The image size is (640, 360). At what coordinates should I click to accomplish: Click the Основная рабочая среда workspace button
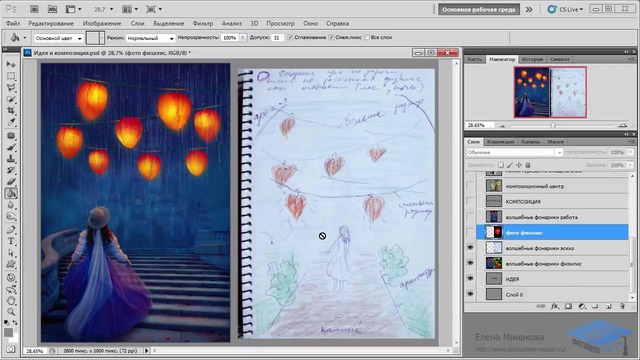click(x=479, y=9)
